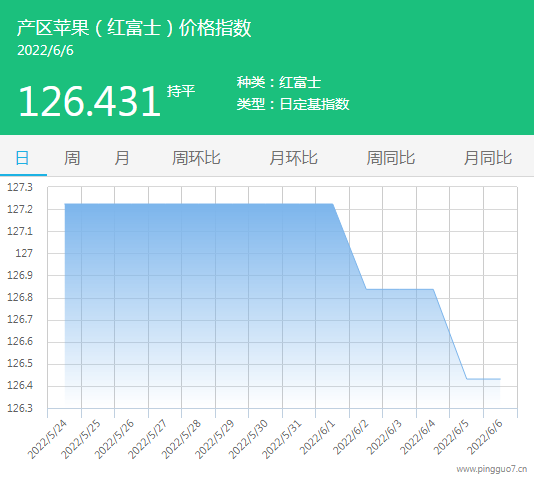The width and height of the screenshot is (534, 481).
Task: Click the 持平 status label
Action: click(181, 91)
